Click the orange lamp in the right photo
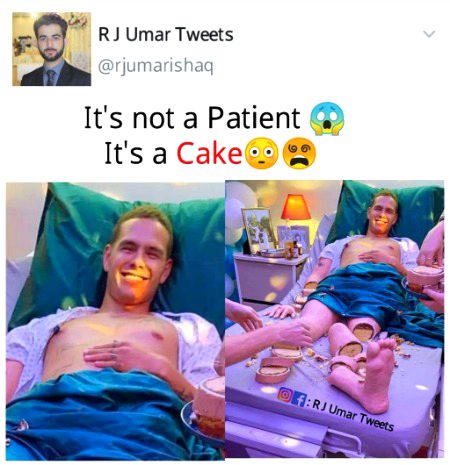The width and height of the screenshot is (450, 465). [x=295, y=207]
